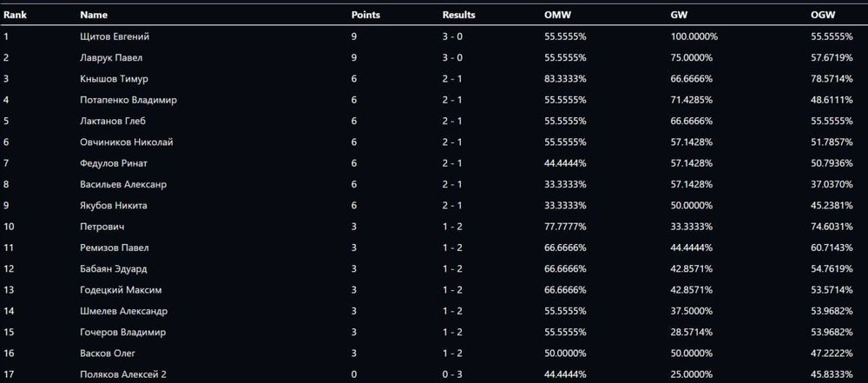Open Потапенко Владимир's player entry
The image size is (868, 383).
128,100
